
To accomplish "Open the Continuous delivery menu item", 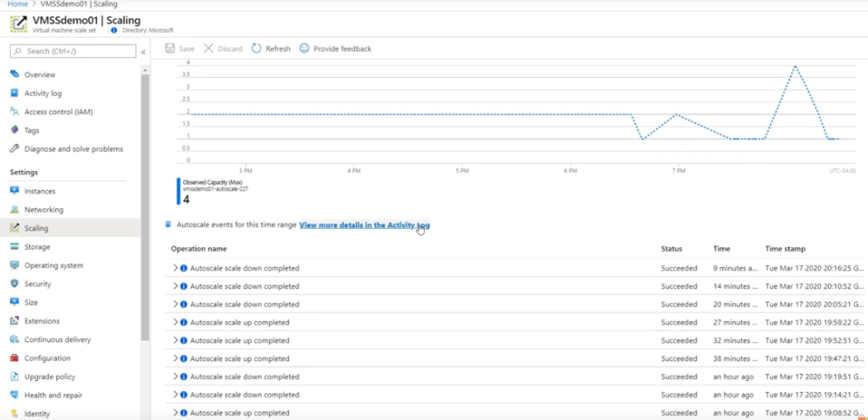I will click(x=58, y=340).
